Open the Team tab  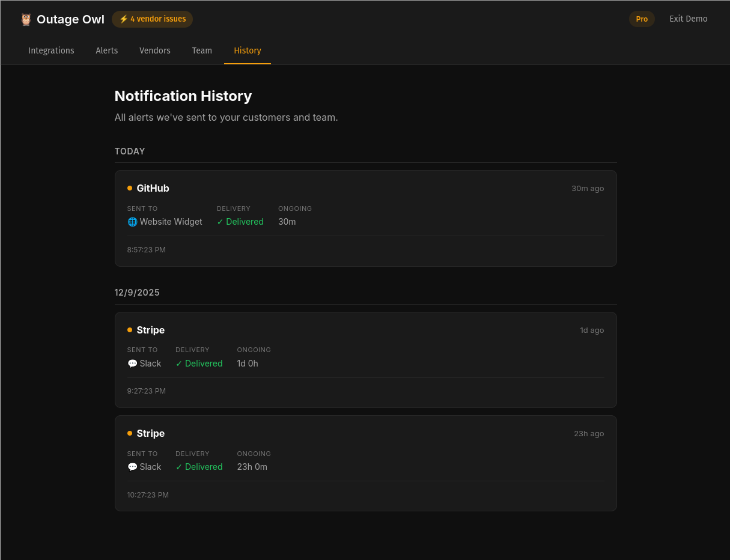tap(202, 50)
